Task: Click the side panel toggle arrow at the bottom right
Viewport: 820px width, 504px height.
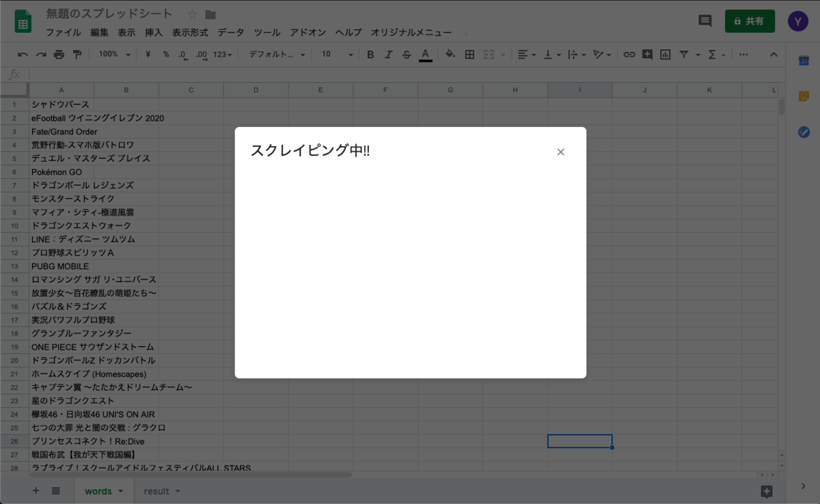Action: coord(803,486)
